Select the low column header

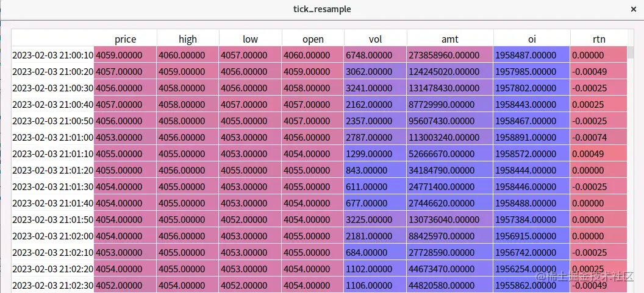[x=250, y=38]
